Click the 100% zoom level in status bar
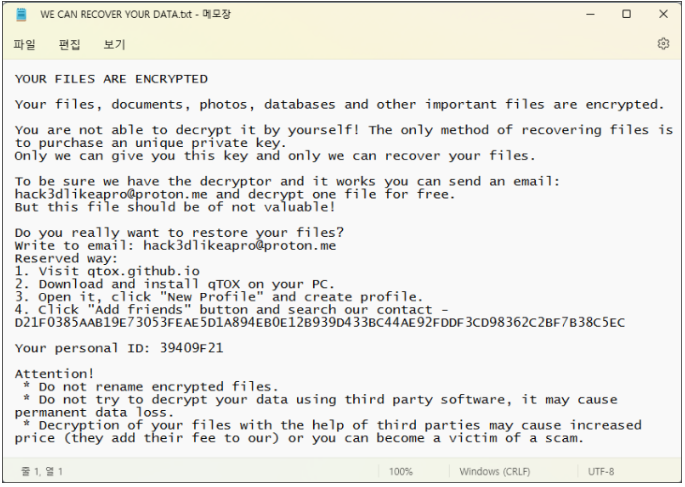 tap(401, 472)
